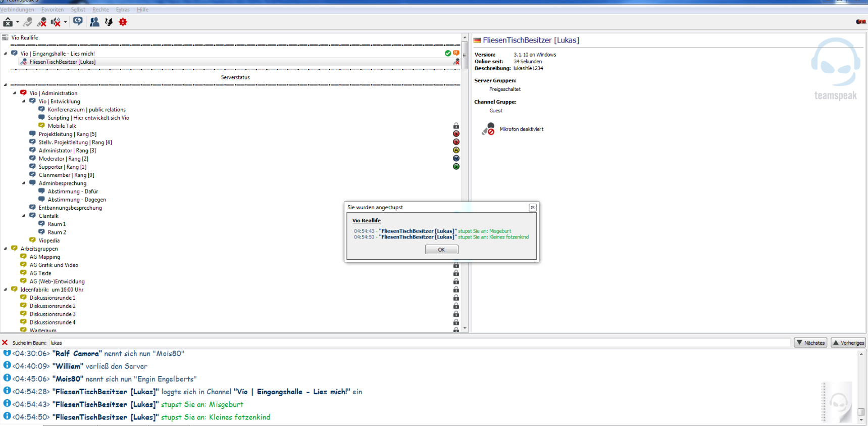This screenshot has height=426, width=868.
Task: Open the Favoriten menu
Action: pos(53,10)
